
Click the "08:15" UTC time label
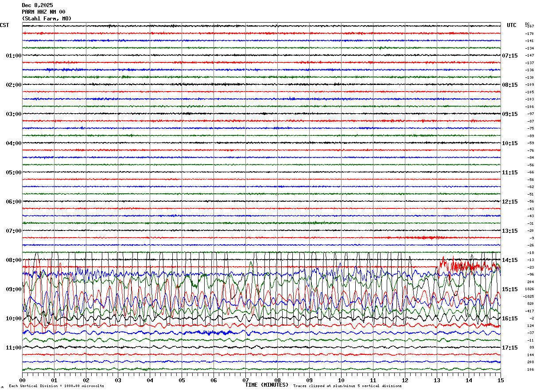pyautogui.click(x=510, y=85)
